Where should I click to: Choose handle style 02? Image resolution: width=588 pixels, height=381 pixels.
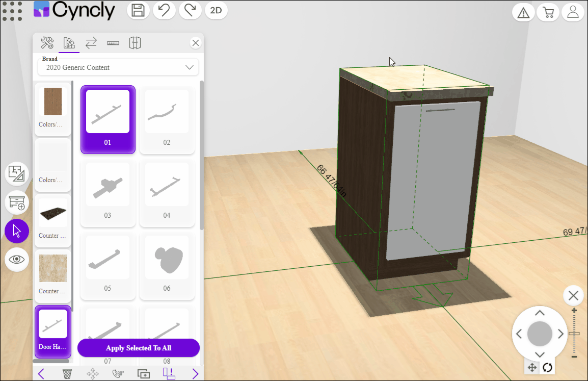(167, 120)
